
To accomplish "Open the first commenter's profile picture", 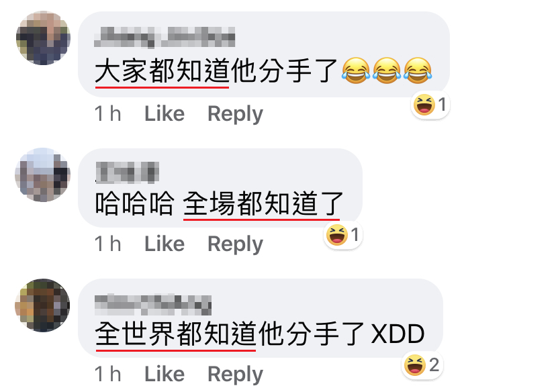I will click(x=43, y=38).
